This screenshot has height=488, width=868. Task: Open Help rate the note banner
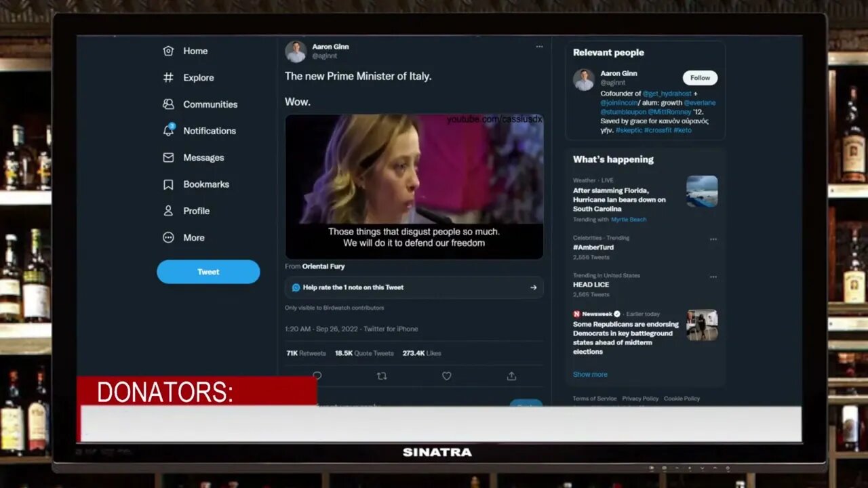[414, 287]
